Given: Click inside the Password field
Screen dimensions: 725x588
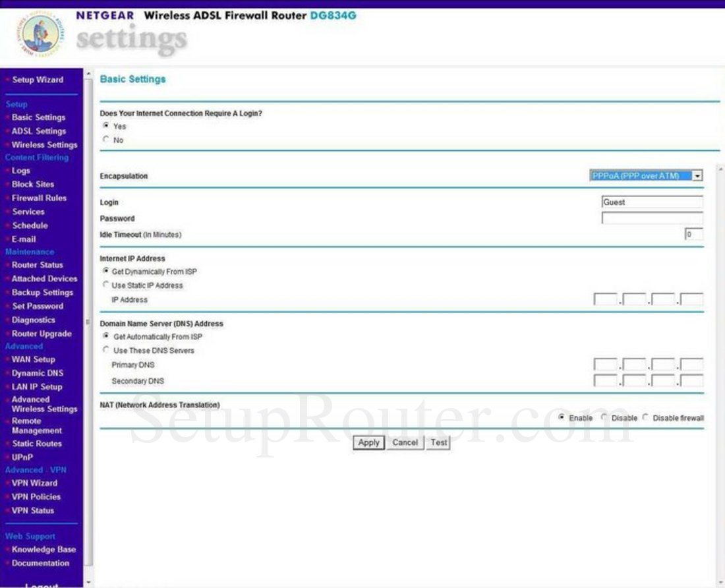Looking at the screenshot, I should click(x=651, y=218).
